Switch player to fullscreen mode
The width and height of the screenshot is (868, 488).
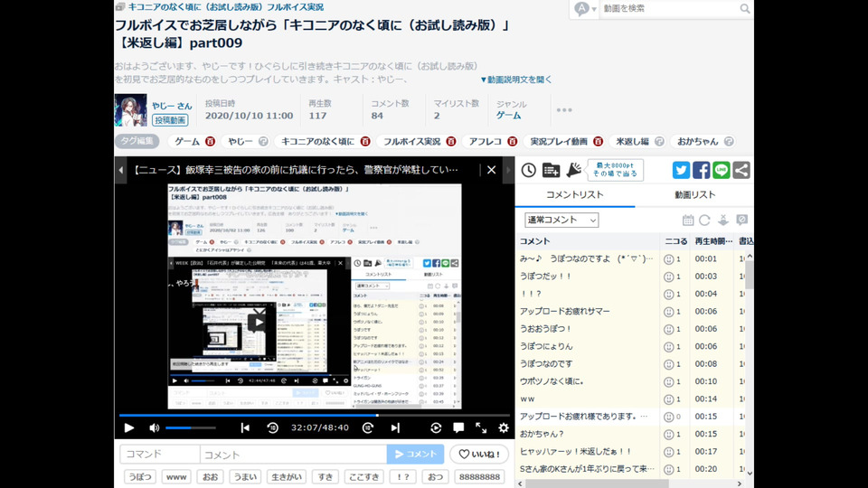[x=481, y=427]
